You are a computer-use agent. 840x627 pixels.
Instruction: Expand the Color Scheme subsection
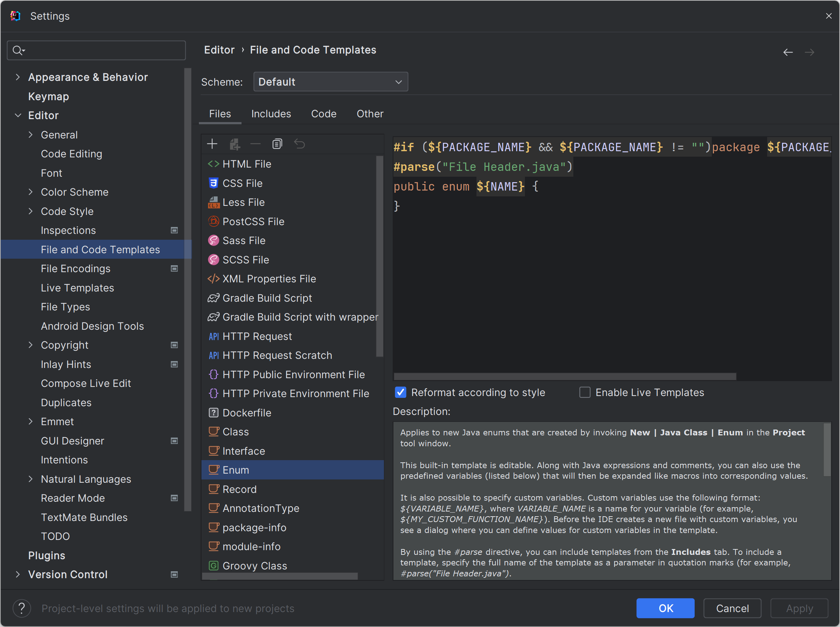31,192
